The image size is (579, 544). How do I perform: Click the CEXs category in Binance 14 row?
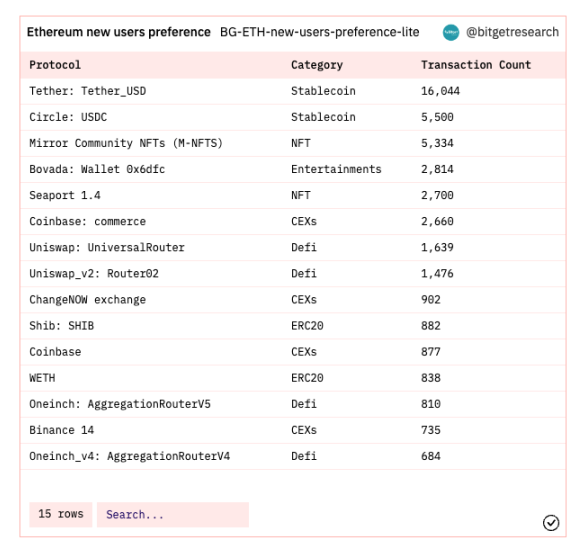point(304,430)
